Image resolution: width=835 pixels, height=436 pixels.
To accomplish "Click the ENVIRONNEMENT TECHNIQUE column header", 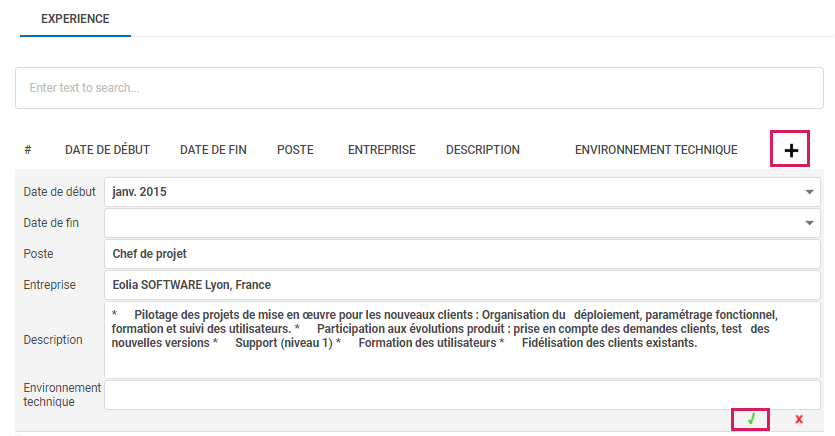I will [656, 150].
